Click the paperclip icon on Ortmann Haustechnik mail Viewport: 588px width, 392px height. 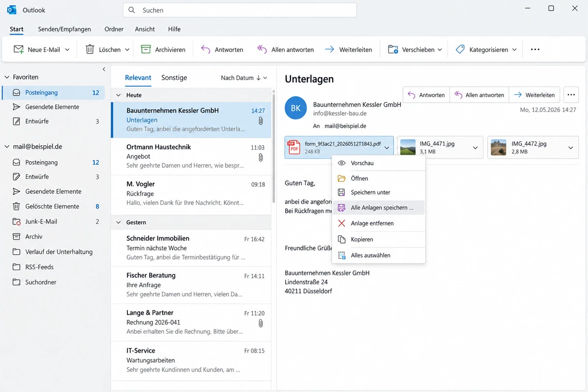click(260, 157)
